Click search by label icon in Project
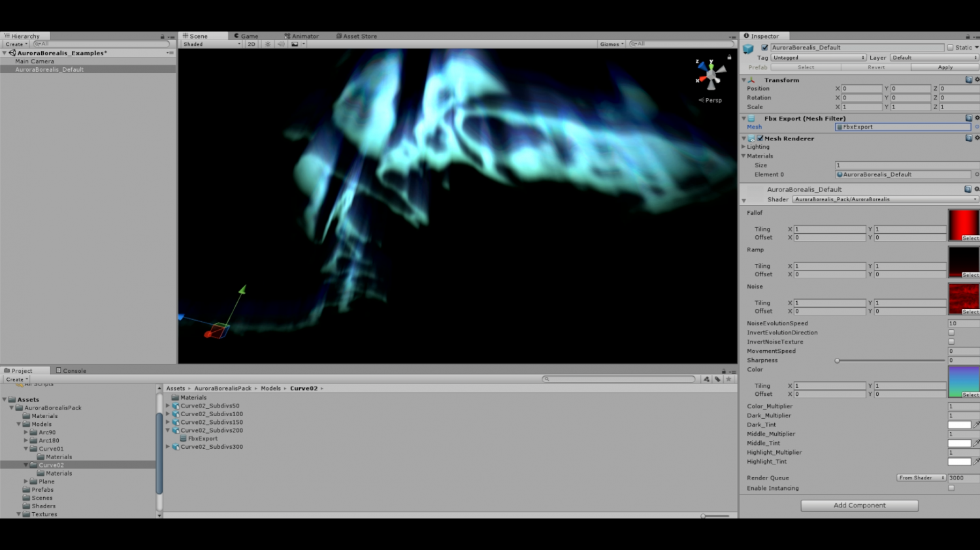The image size is (980, 550). (717, 379)
